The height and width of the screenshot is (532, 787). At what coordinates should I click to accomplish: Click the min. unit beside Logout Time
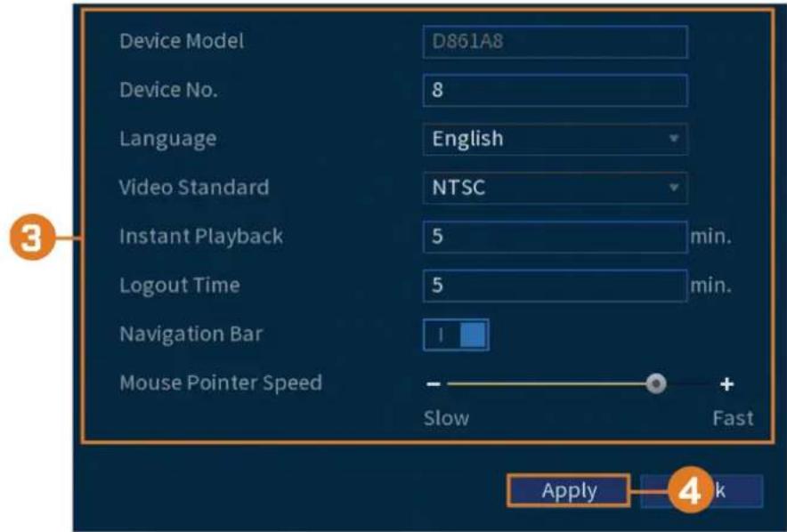(710, 285)
